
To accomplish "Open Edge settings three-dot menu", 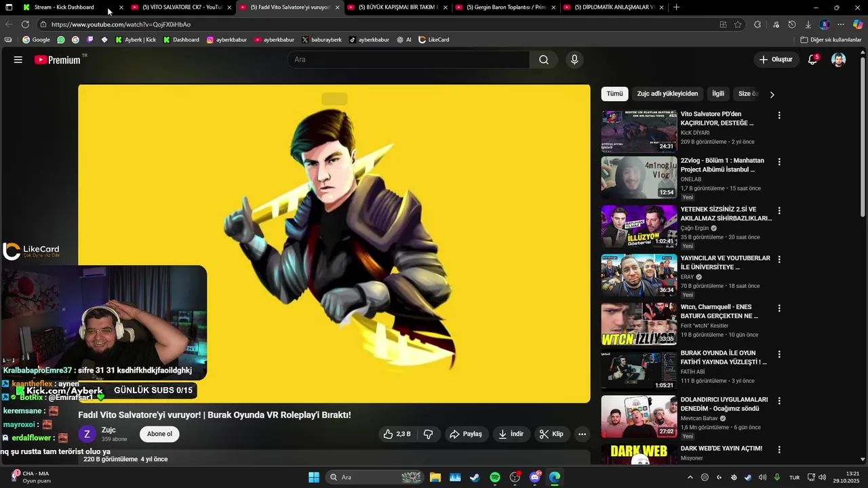I will coord(841,24).
